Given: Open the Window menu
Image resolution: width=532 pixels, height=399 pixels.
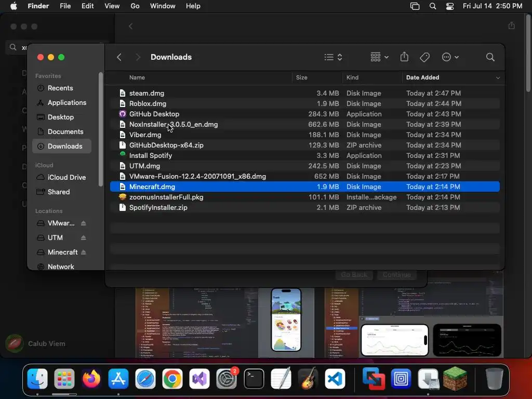Looking at the screenshot, I should point(163,6).
